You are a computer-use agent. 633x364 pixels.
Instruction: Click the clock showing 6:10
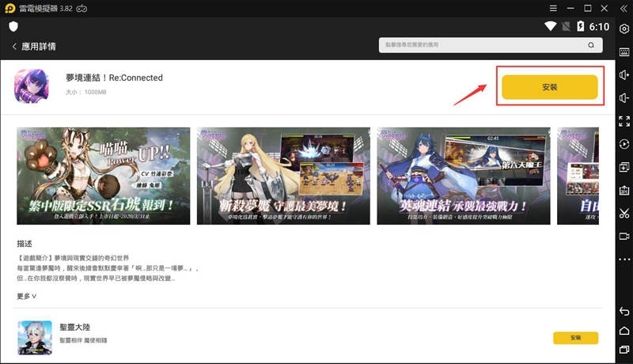click(x=599, y=27)
